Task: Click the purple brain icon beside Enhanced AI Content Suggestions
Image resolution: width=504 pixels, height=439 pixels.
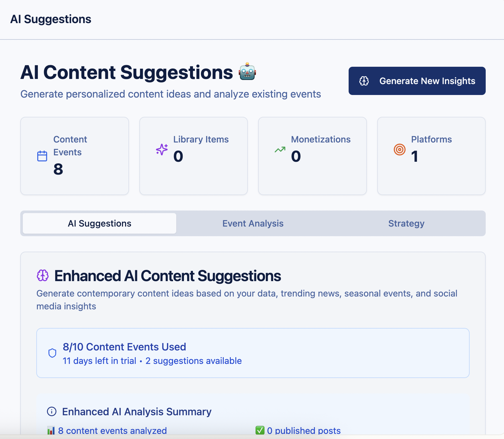Action: (x=43, y=275)
